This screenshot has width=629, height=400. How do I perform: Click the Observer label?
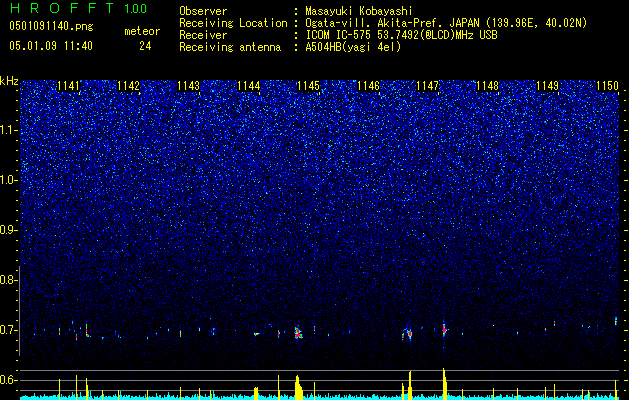coord(203,11)
